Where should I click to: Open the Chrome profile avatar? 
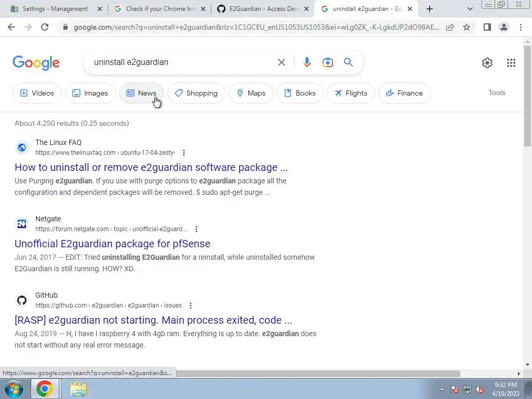pos(504,27)
